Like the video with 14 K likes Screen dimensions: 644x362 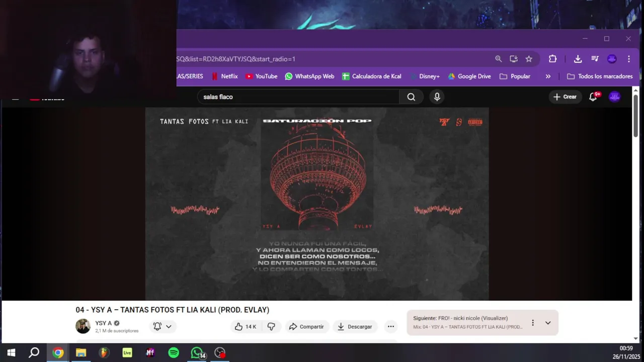coord(246,327)
